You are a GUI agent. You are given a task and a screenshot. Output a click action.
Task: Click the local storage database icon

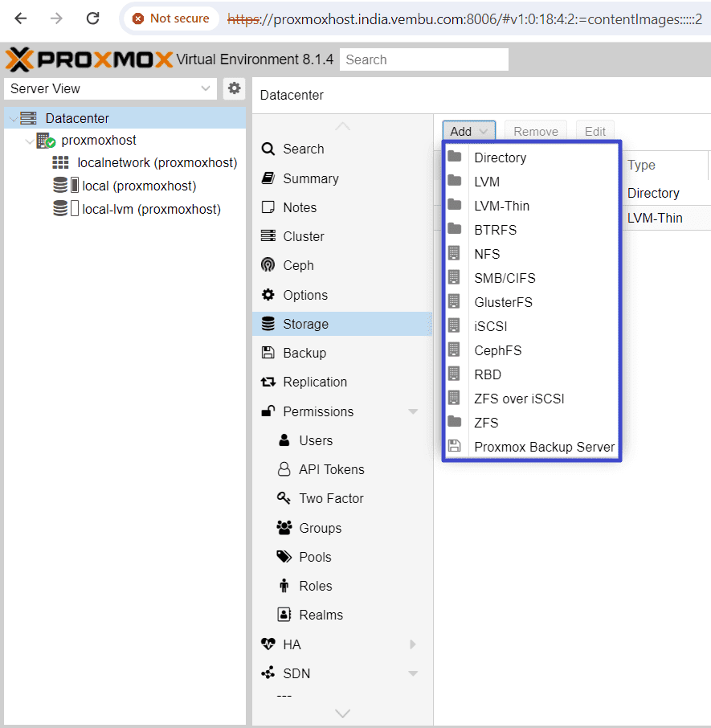[x=60, y=186]
